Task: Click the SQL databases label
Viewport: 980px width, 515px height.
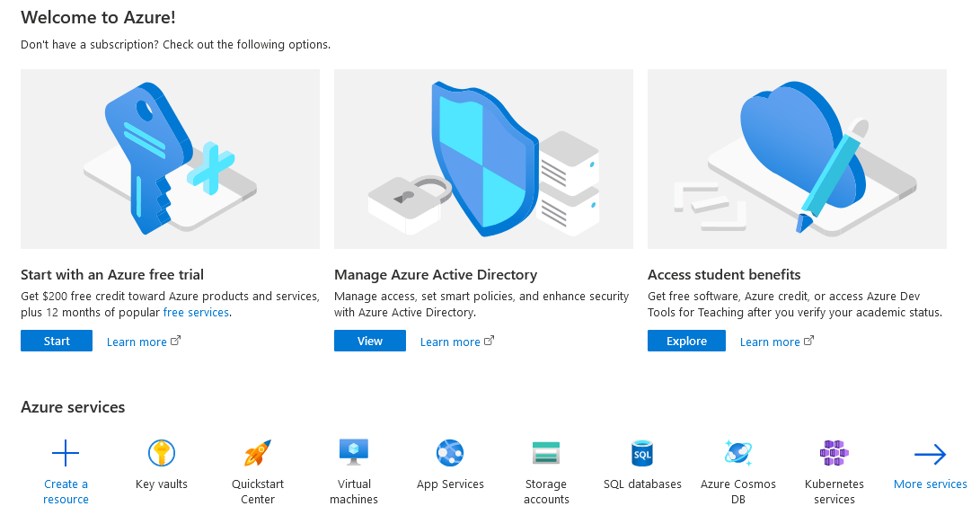Action: [x=642, y=484]
